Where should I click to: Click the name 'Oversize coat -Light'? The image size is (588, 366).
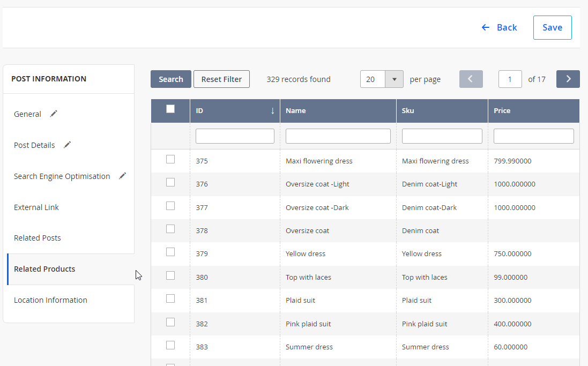[317, 184]
